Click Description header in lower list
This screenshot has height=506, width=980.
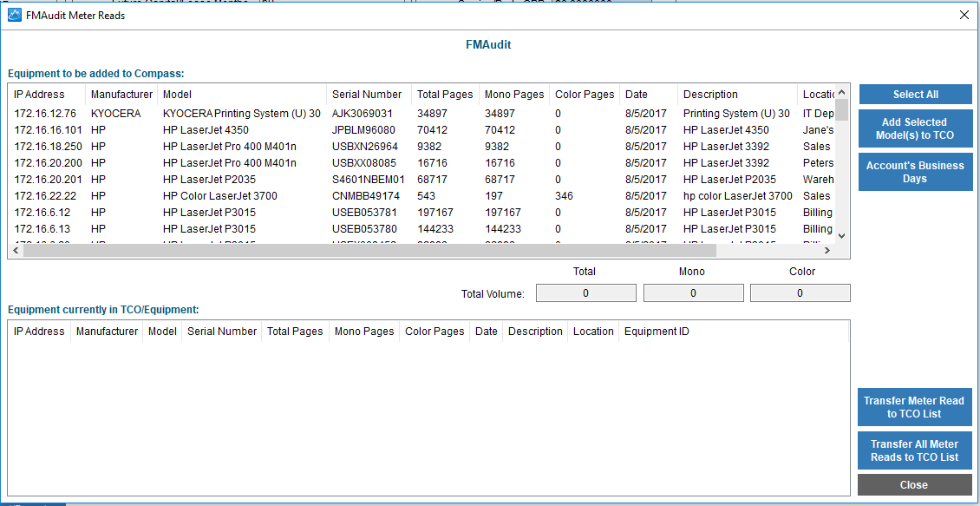[x=536, y=332]
